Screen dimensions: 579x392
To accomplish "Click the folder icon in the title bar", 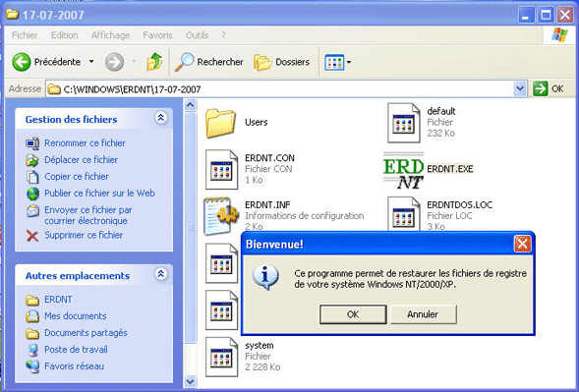I will click(x=13, y=14).
